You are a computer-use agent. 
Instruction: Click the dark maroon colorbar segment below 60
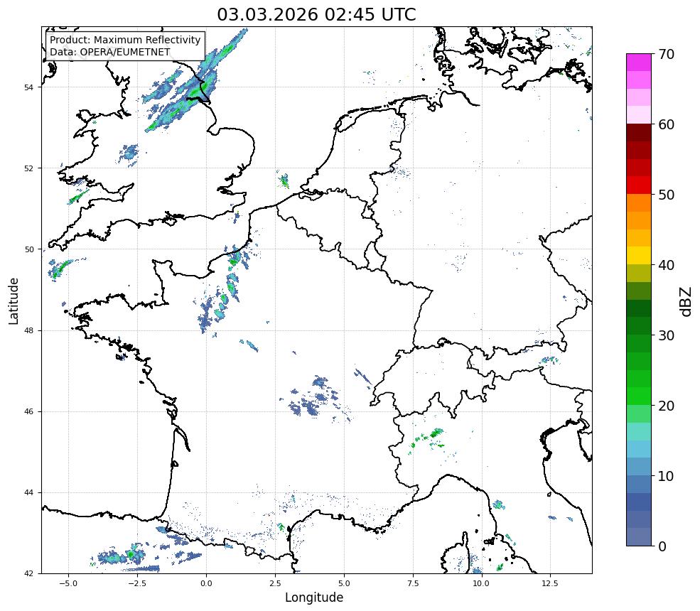(639, 133)
